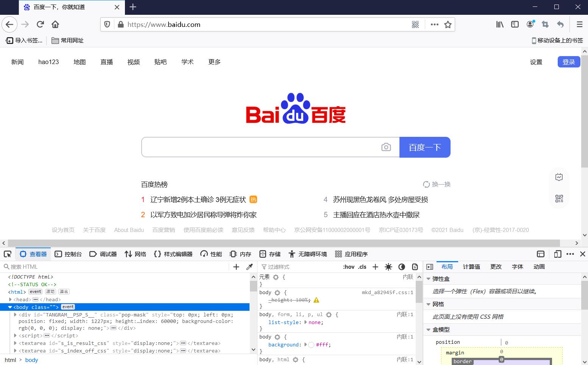Open the Firefox hamburger menu
Viewport: 588px width, 365px height.
[579, 25]
